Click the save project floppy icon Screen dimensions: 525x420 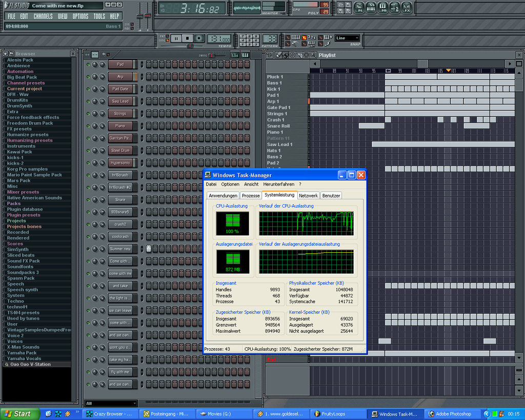click(348, 5)
